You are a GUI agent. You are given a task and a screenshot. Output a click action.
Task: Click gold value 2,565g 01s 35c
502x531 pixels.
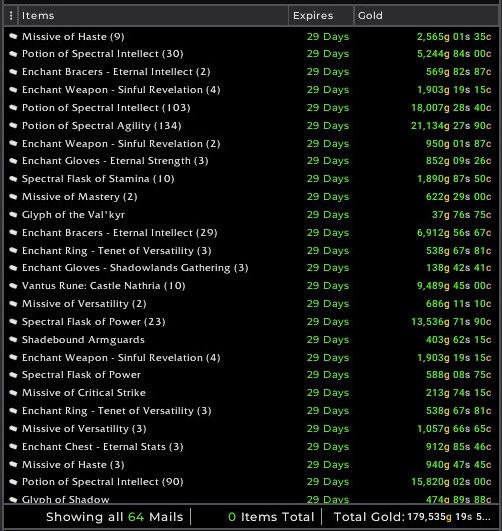point(454,37)
